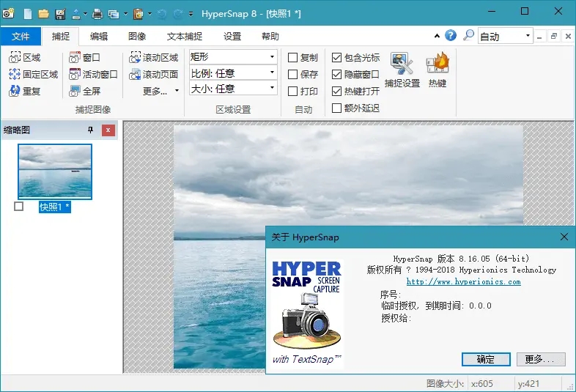Switch to the 编辑 ribbon tab
This screenshot has height=392, width=576.
[x=99, y=36]
